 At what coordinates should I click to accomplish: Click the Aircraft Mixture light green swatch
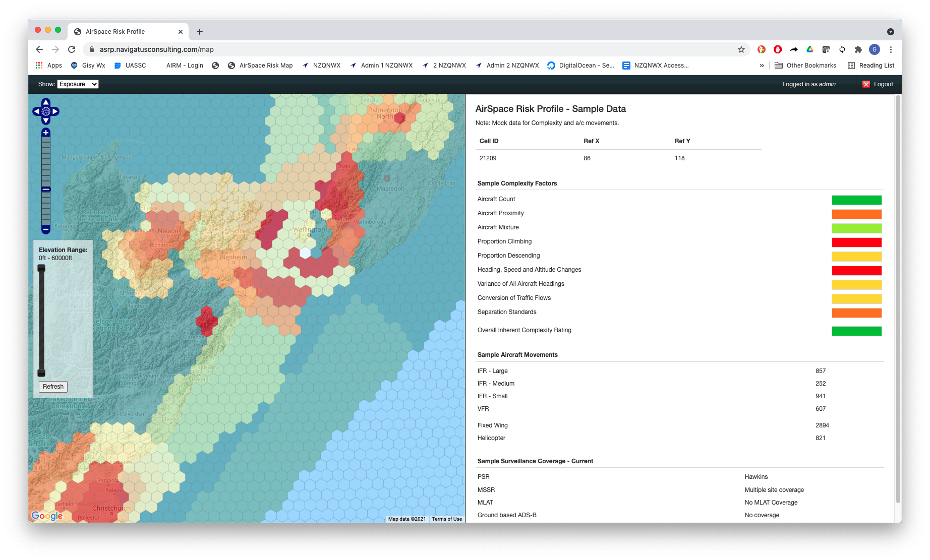pyautogui.click(x=856, y=228)
